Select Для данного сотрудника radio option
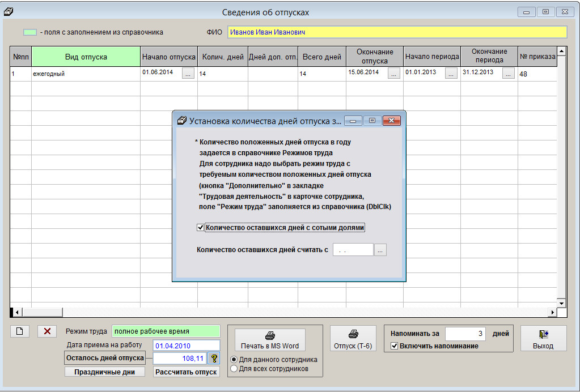This screenshot has height=392, width=580. pos(234,360)
